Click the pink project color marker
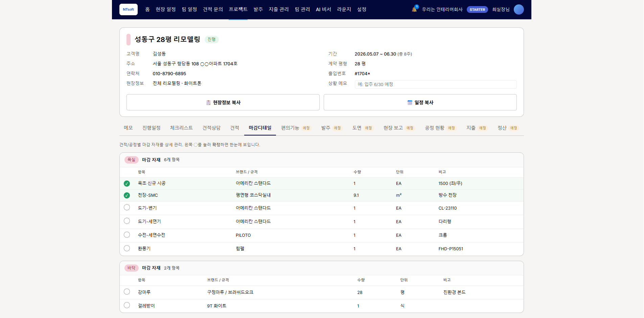Screen dimensions: 644x318 pyautogui.click(x=129, y=40)
